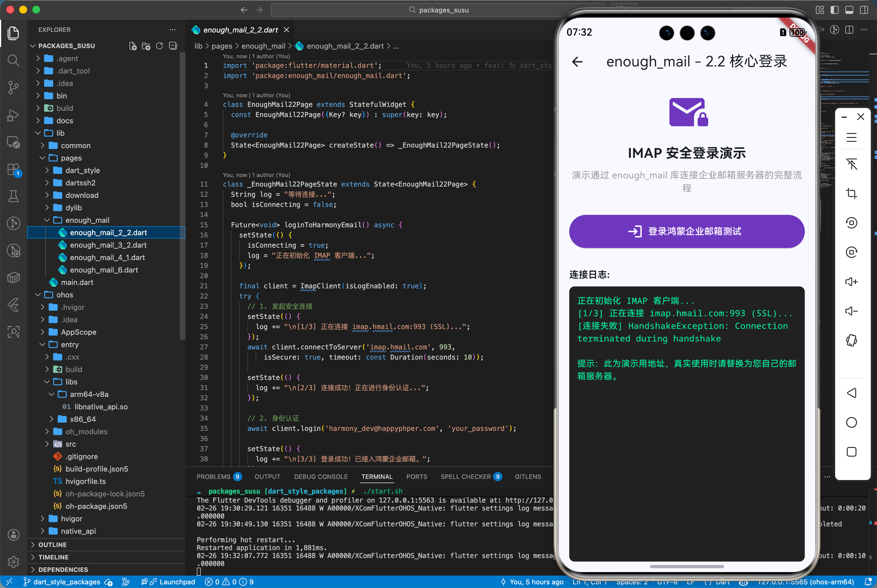This screenshot has width=877, height=588.
Task: Collapse all folders in Explorer
Action: [173, 46]
